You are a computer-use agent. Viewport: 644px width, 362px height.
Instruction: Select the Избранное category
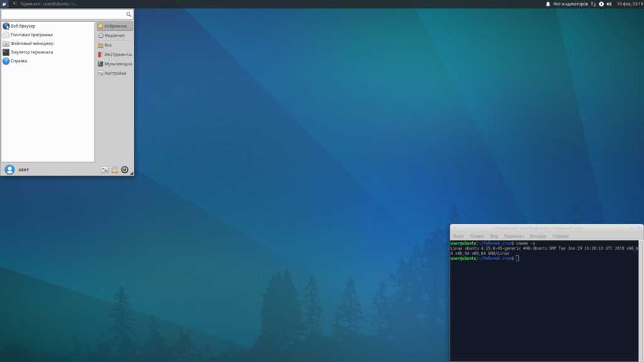pyautogui.click(x=114, y=26)
